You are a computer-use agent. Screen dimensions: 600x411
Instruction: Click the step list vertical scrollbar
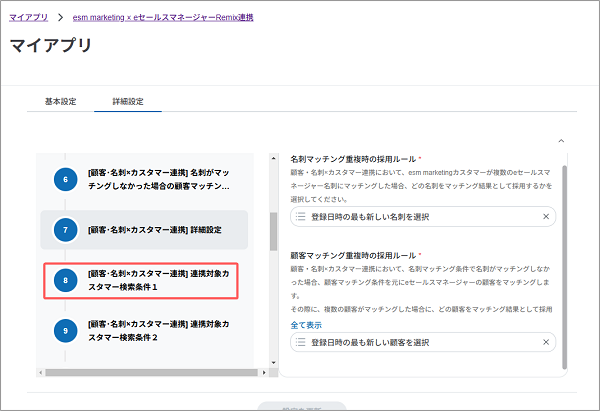coord(273,232)
